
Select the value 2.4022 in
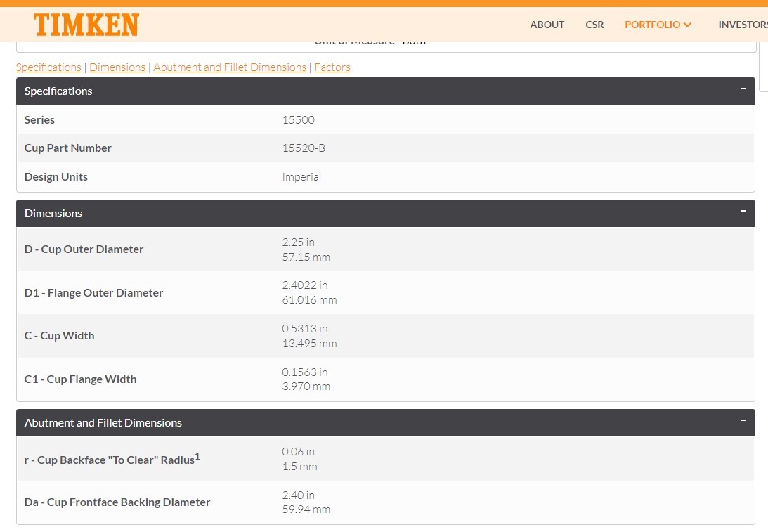[x=305, y=285]
